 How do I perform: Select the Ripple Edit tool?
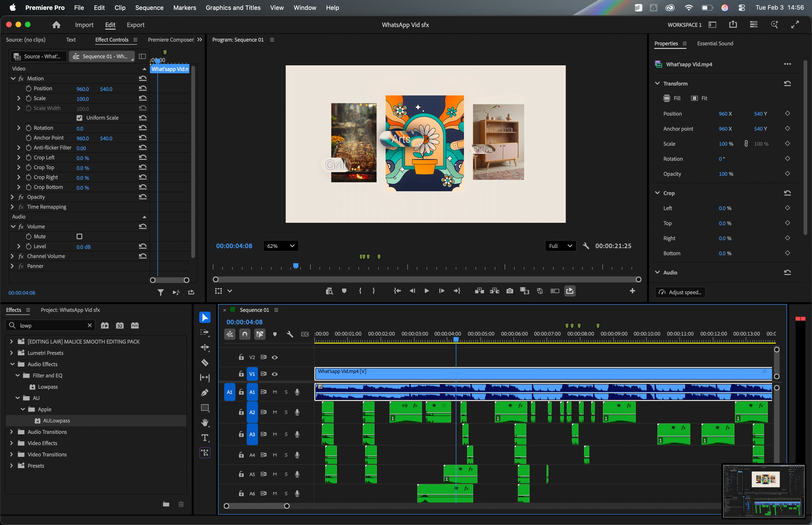pos(205,347)
